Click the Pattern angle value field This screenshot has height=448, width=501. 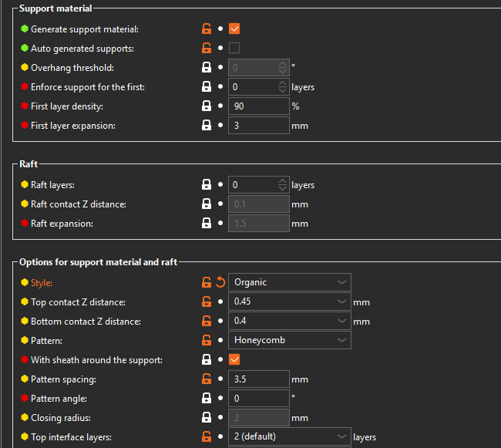point(258,398)
